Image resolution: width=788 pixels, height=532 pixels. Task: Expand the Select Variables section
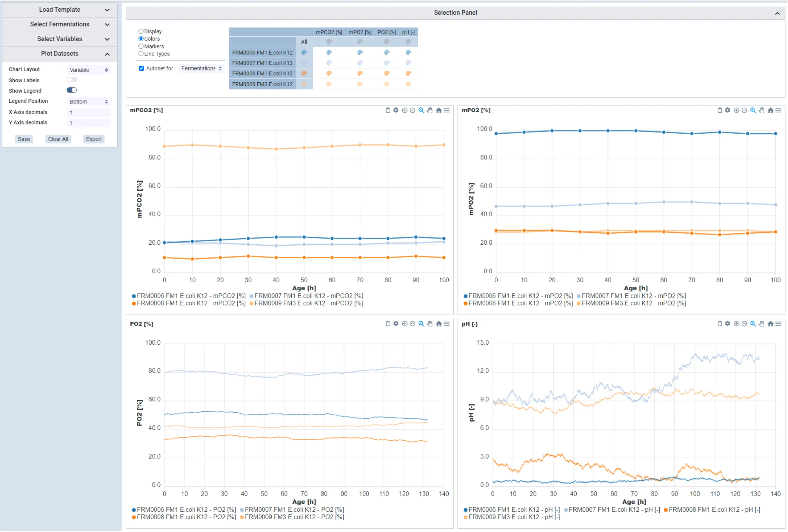(60, 39)
